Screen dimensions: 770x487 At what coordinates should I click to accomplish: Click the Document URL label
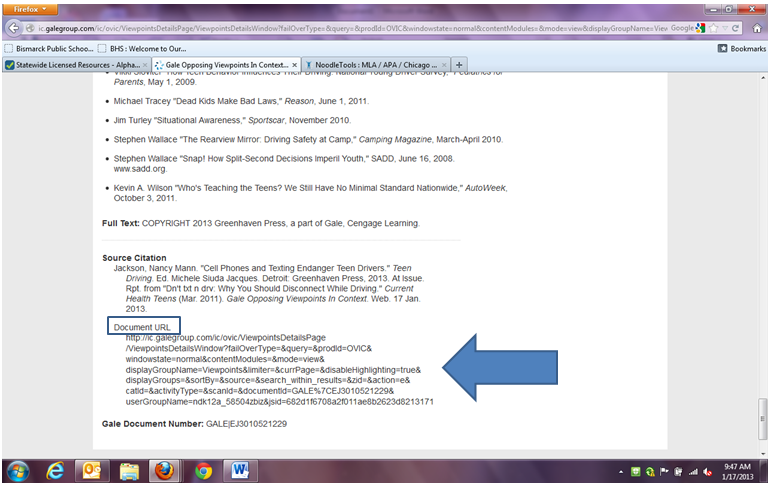pos(142,327)
